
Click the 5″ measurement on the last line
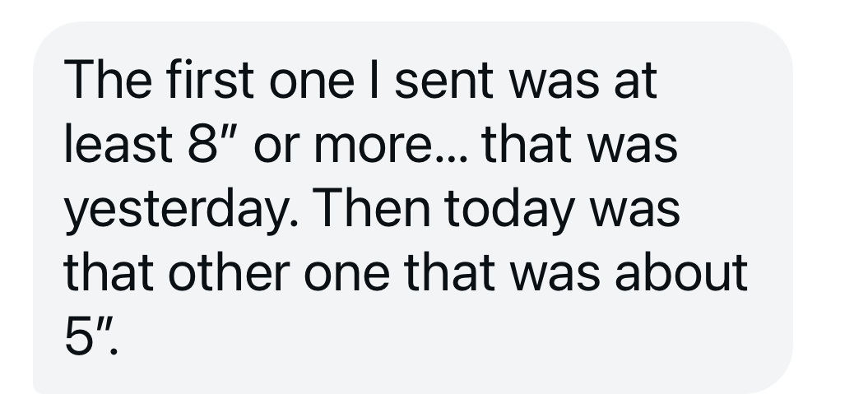tap(89, 336)
